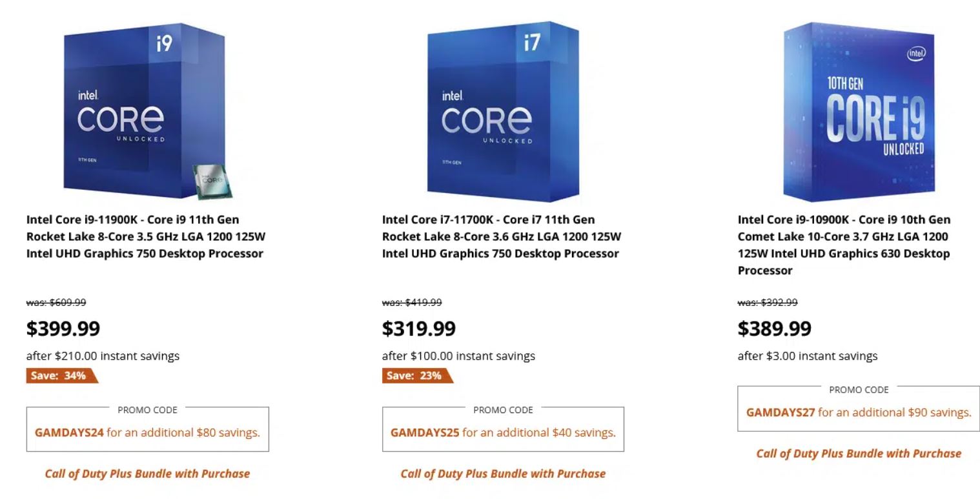Open Call of Duty bundle link under i9-10900K

(859, 454)
